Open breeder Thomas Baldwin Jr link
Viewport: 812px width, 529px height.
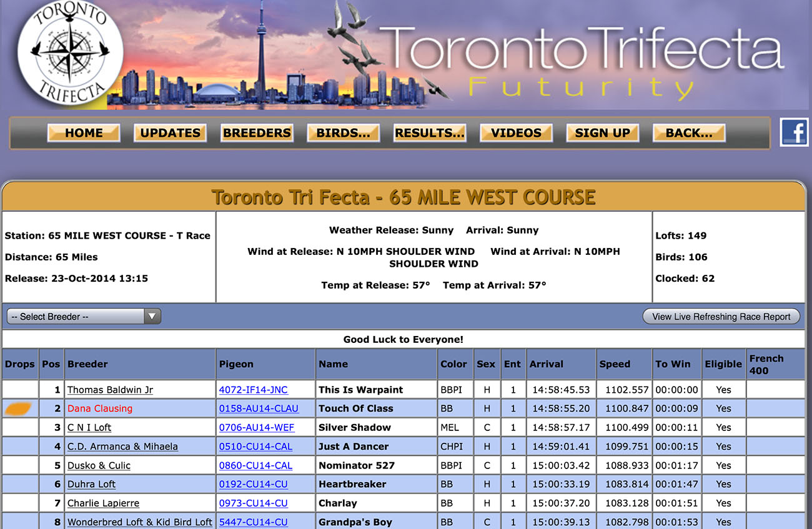point(110,390)
